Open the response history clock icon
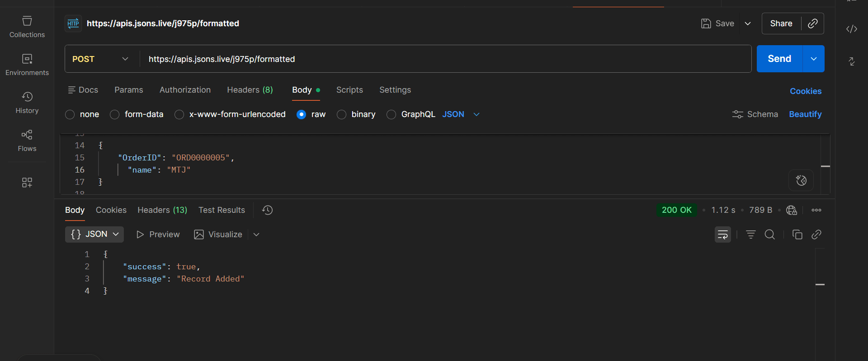The height and width of the screenshot is (361, 868). click(267, 210)
